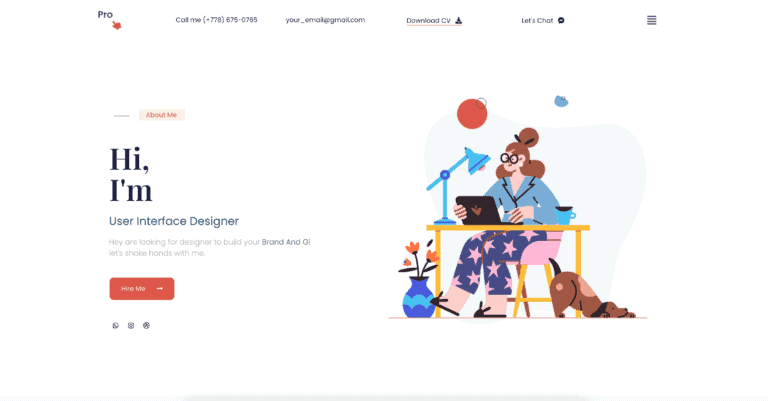Open the Instagram social icon

[x=131, y=325]
